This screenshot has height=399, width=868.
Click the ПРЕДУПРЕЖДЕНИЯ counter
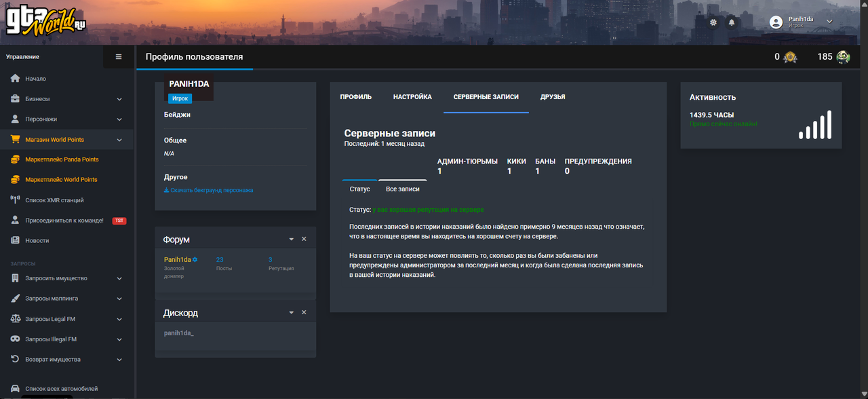point(598,166)
